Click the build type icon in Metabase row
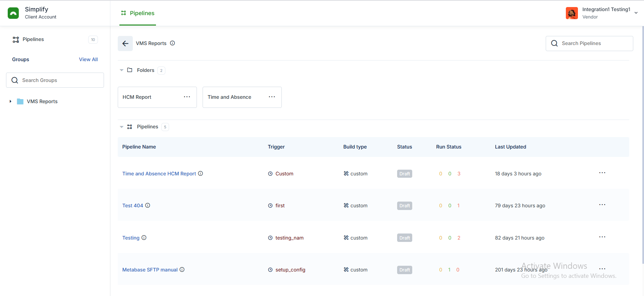 (346, 269)
